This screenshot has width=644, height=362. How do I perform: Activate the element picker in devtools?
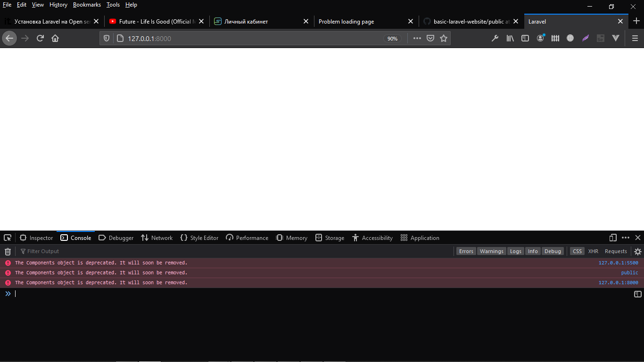coord(8,238)
